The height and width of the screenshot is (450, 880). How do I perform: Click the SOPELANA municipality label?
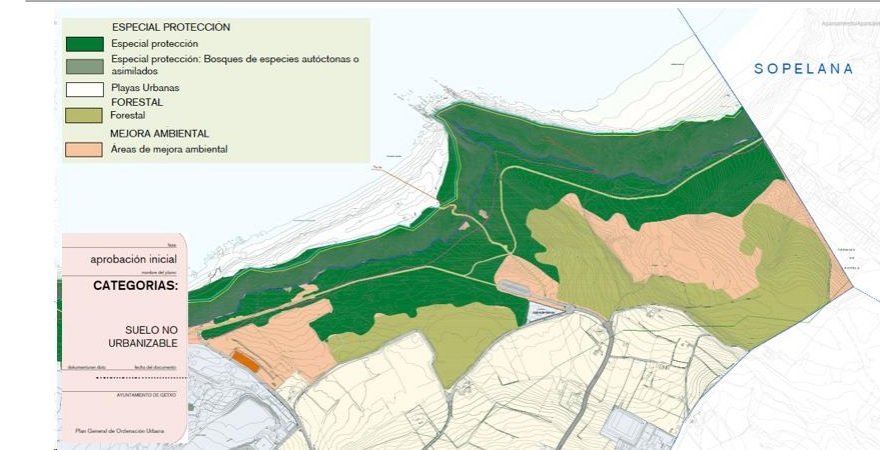click(804, 69)
